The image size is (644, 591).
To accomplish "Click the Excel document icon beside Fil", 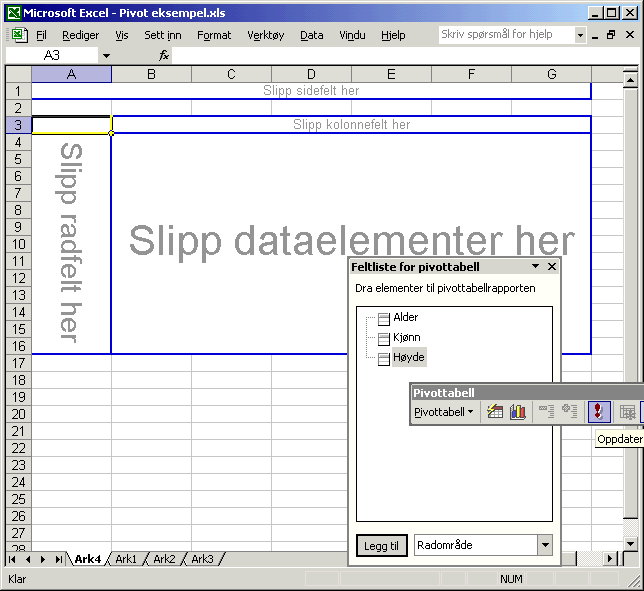I will pyautogui.click(x=18, y=35).
